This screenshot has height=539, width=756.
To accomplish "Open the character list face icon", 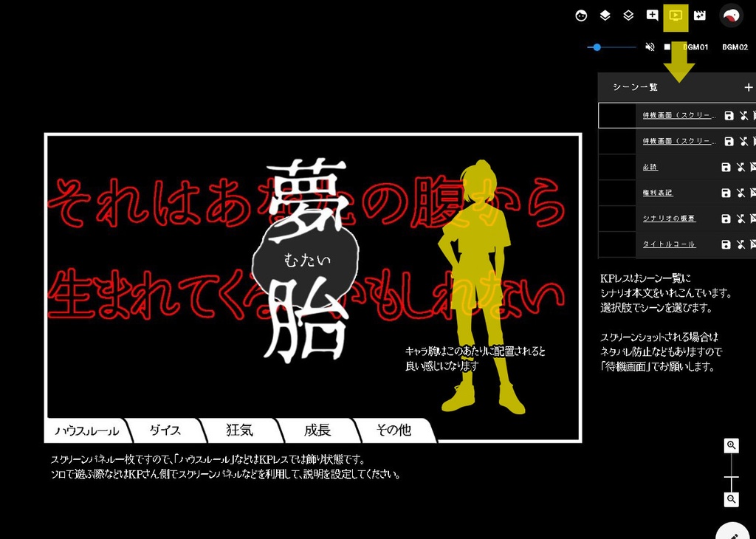I will coord(582,16).
